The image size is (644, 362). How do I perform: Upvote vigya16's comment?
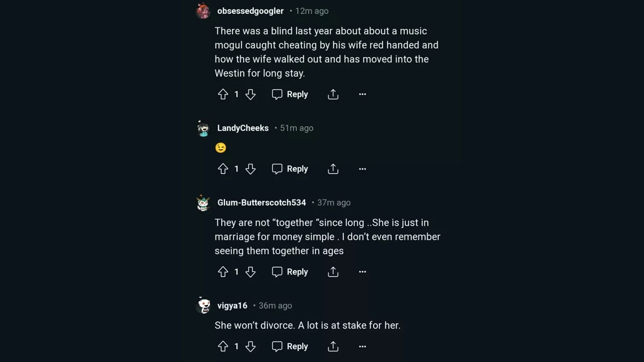(223, 346)
